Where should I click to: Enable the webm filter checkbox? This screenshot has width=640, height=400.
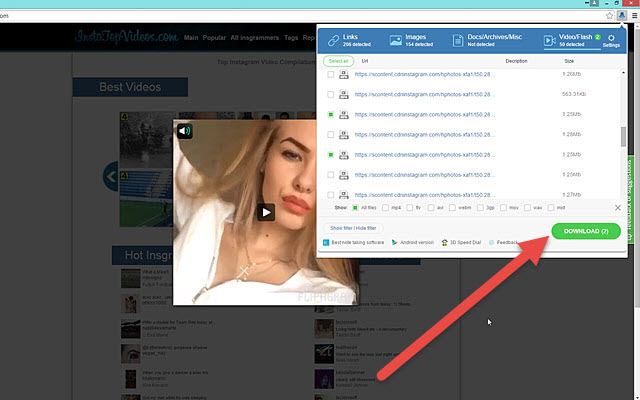pos(452,208)
